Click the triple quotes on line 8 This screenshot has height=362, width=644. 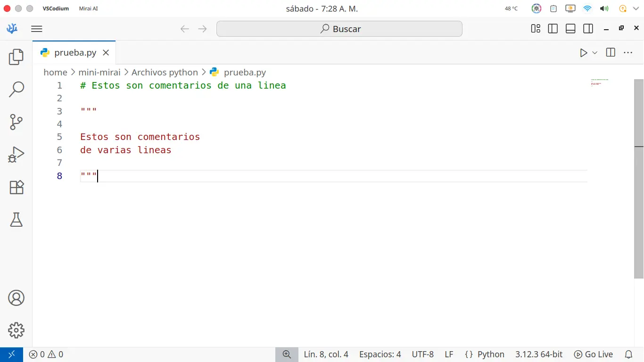click(x=89, y=175)
